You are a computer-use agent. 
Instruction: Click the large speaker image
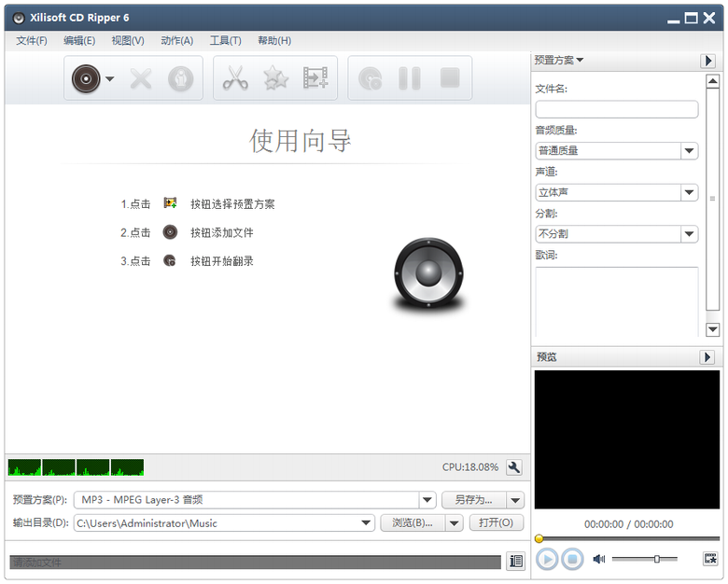(x=428, y=273)
